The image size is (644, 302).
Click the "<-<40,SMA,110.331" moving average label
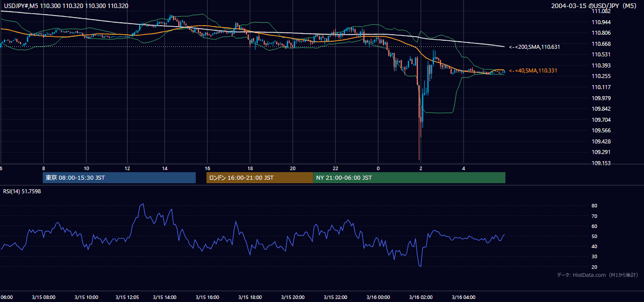pos(533,71)
